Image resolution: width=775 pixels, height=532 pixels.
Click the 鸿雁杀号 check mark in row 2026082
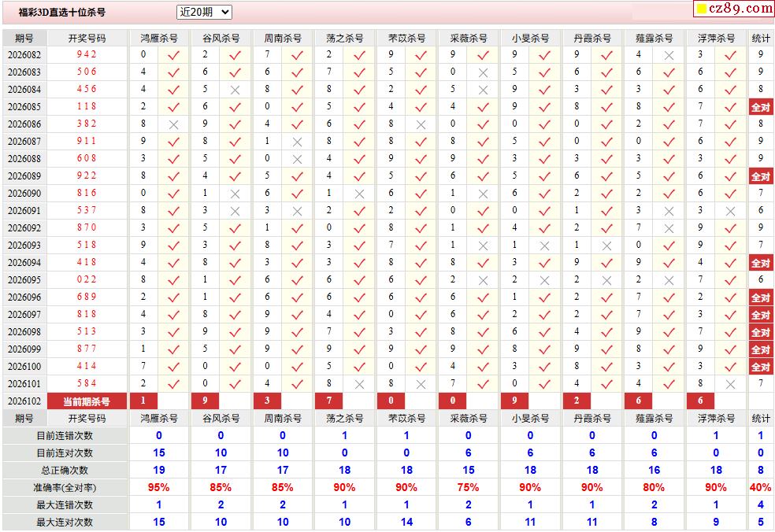[173, 55]
